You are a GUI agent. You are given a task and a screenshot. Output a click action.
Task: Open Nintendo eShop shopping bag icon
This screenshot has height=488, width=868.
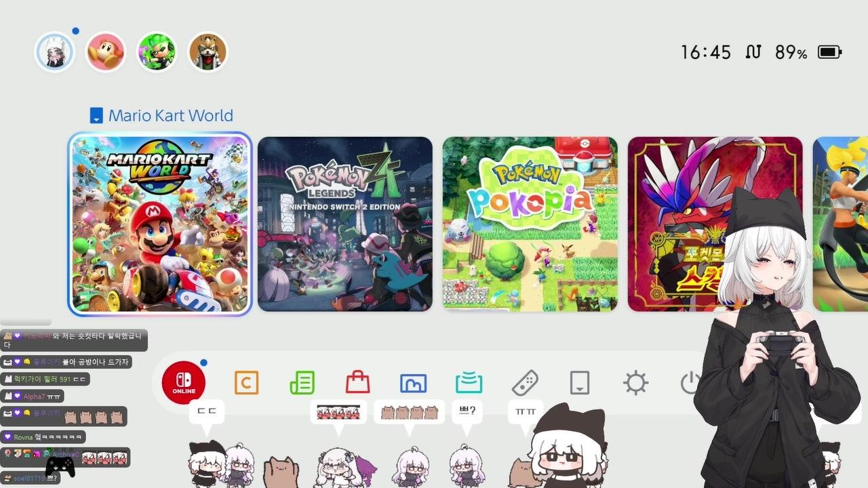pyautogui.click(x=357, y=383)
